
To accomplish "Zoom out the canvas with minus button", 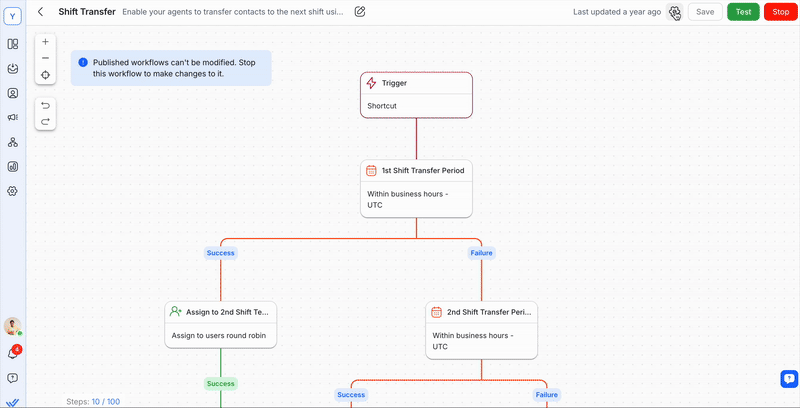I will click(x=45, y=58).
